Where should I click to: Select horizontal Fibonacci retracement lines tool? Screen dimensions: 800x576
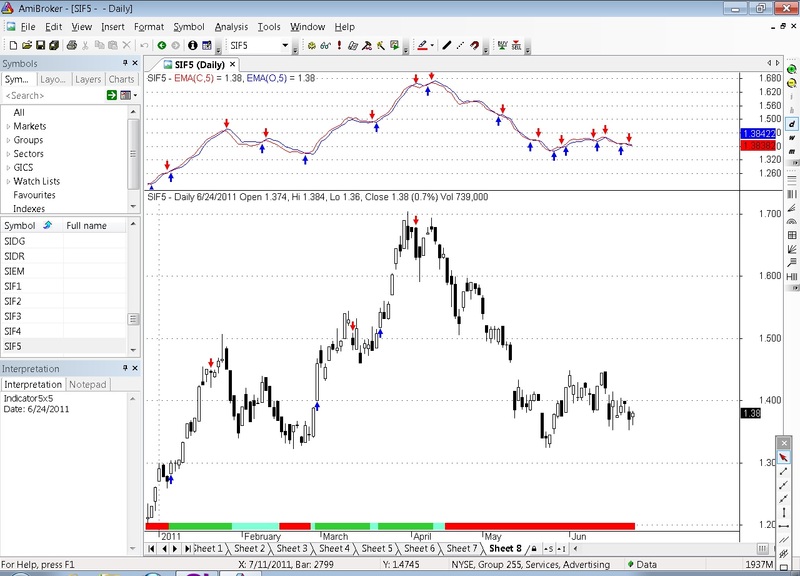791,180
